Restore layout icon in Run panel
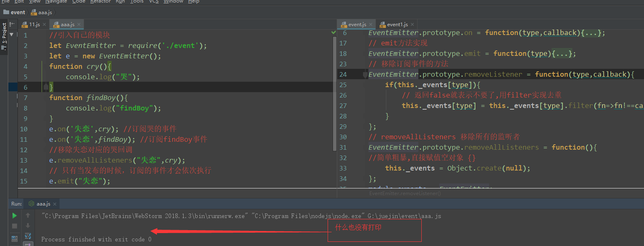Viewport: 644px width, 246px height. click(15, 238)
